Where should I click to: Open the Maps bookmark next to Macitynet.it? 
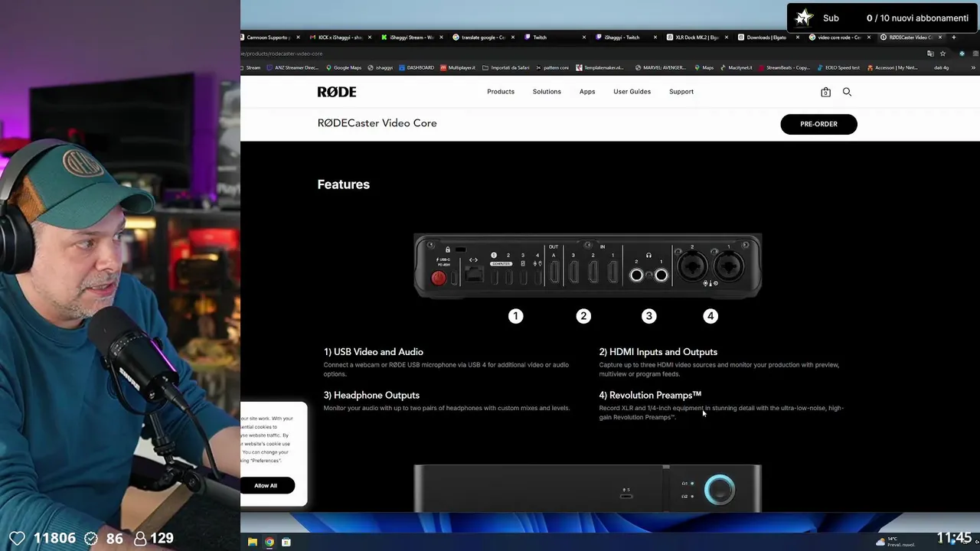tap(704, 67)
